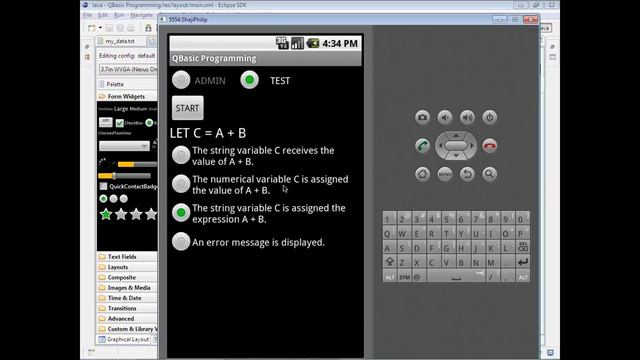Open the Run menu in Eclipse
Image resolution: width=640 pixels, height=360 pixels.
tap(119, 15)
